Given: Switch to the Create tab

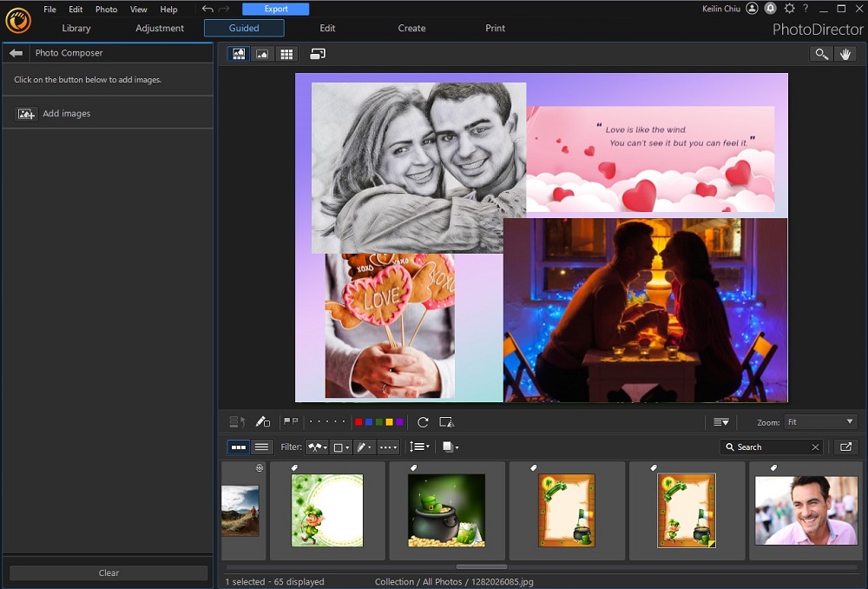Looking at the screenshot, I should click(411, 28).
